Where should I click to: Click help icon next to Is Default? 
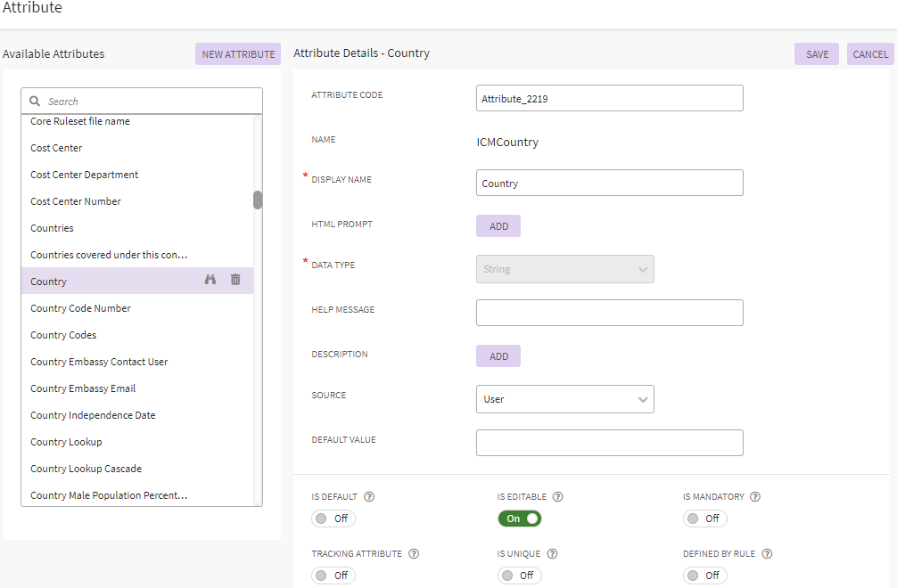369,497
